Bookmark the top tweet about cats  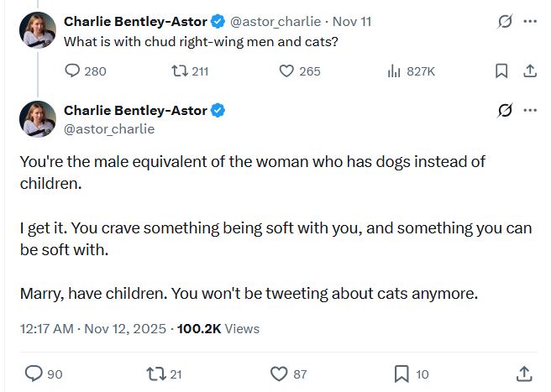pyautogui.click(x=501, y=71)
